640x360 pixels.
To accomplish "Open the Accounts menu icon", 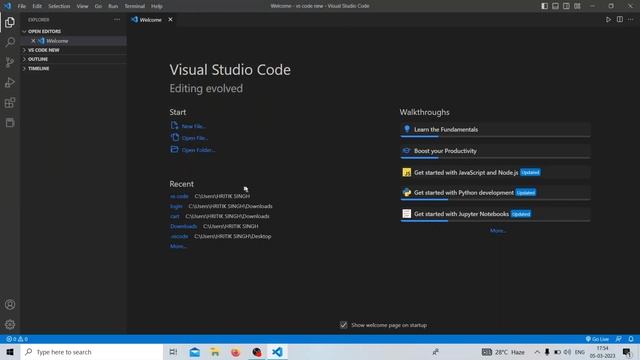I will pyautogui.click(x=10, y=304).
